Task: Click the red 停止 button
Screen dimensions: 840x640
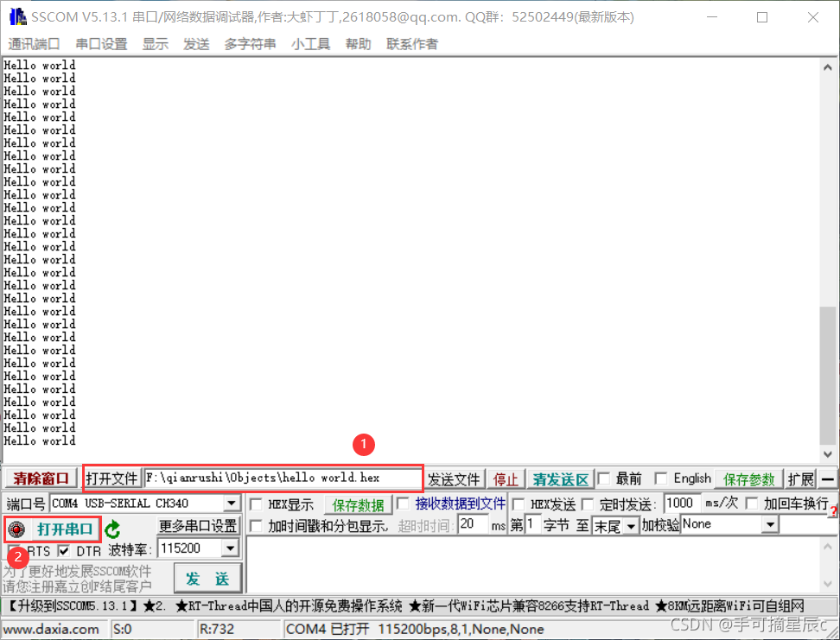Action: (x=506, y=478)
